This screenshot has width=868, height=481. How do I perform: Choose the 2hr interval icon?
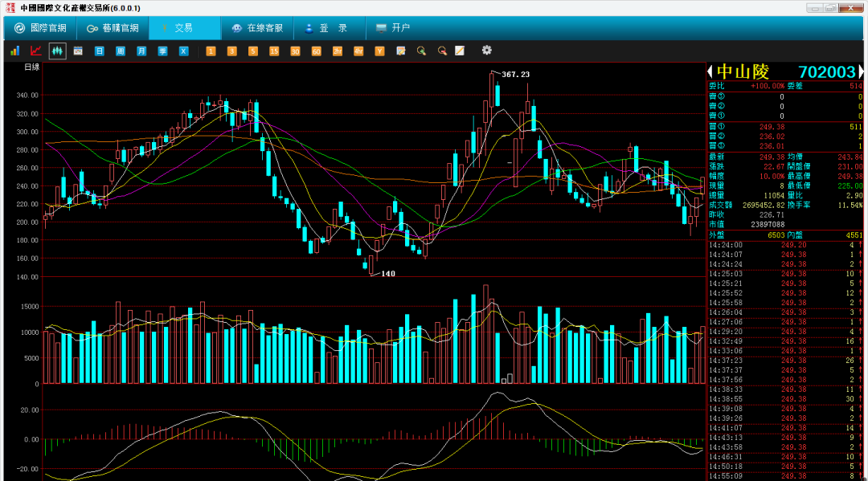pyautogui.click(x=337, y=51)
